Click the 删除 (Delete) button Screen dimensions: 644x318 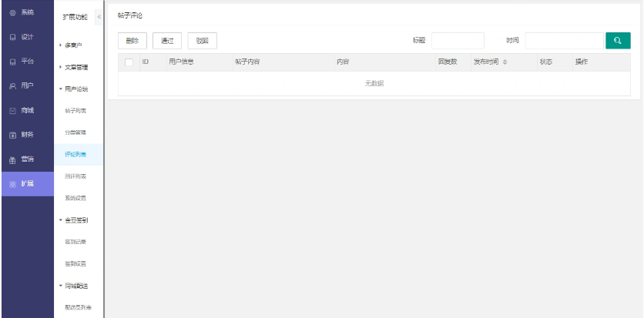tap(132, 41)
